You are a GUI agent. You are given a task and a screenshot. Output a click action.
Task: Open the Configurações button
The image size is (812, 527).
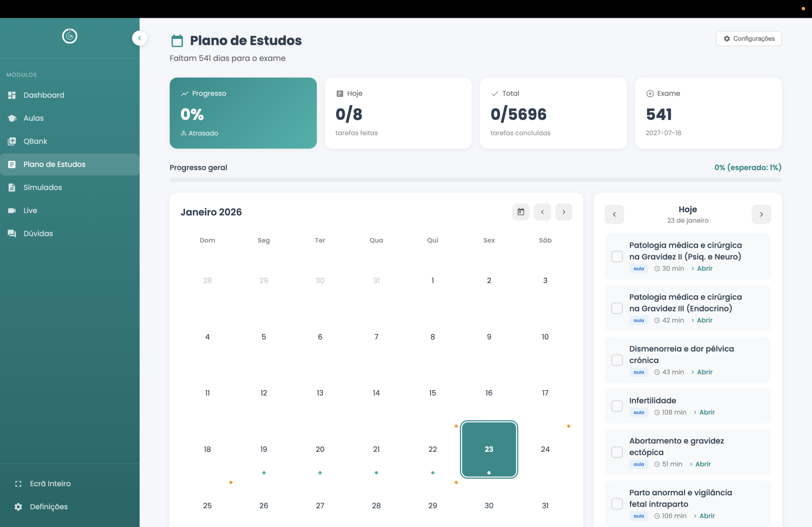749,38
